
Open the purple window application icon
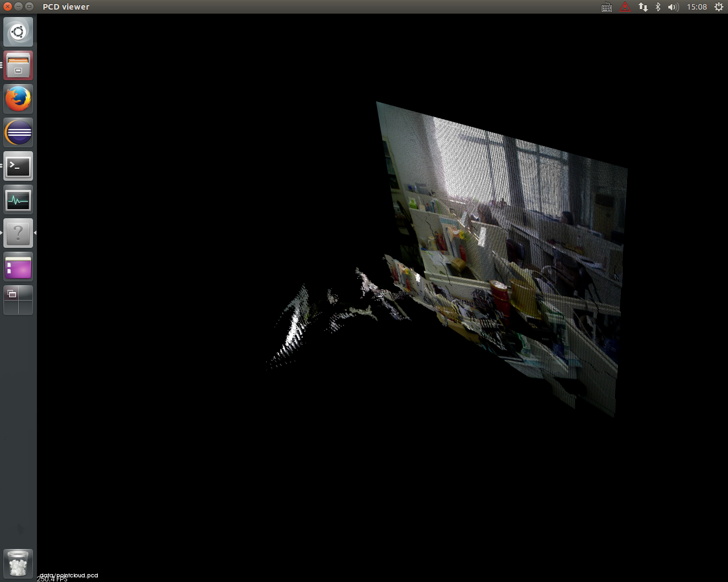click(x=18, y=267)
